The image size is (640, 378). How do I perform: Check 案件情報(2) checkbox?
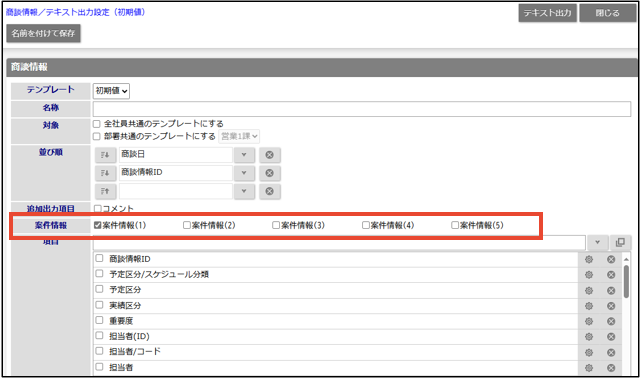[187, 225]
